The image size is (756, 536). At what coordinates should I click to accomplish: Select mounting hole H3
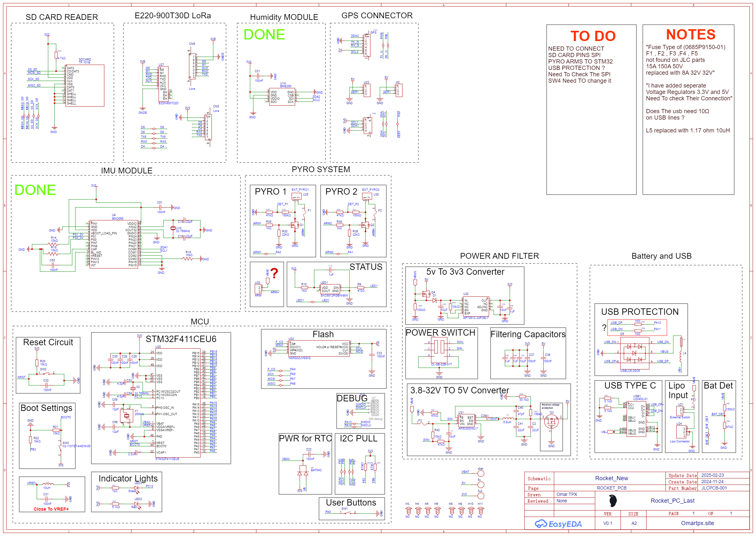click(x=408, y=511)
